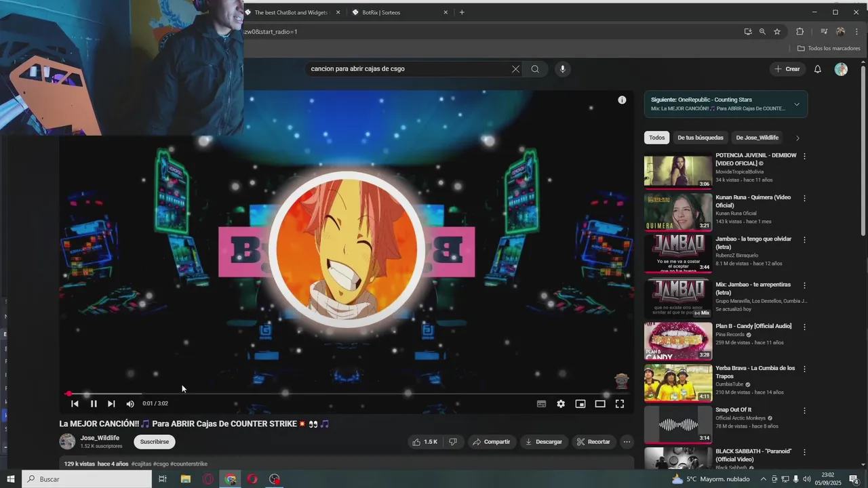Open more actions menu beside Recortar
Screen dimensions: 868x488
click(x=627, y=442)
